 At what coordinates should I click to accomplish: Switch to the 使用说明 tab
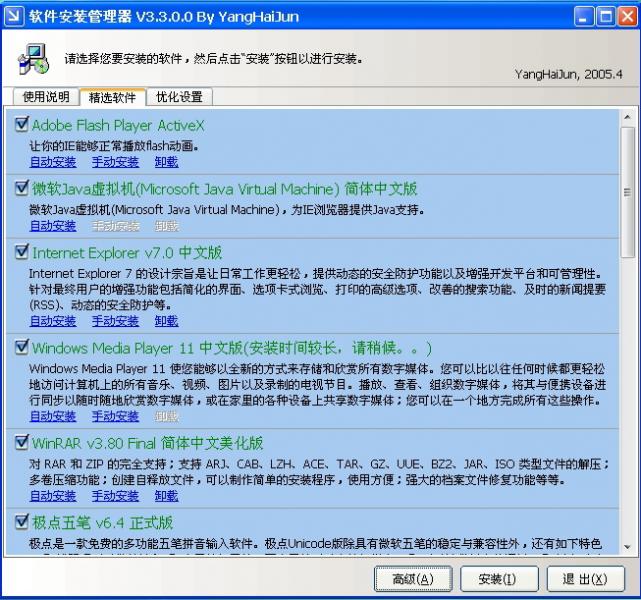[x=46, y=97]
